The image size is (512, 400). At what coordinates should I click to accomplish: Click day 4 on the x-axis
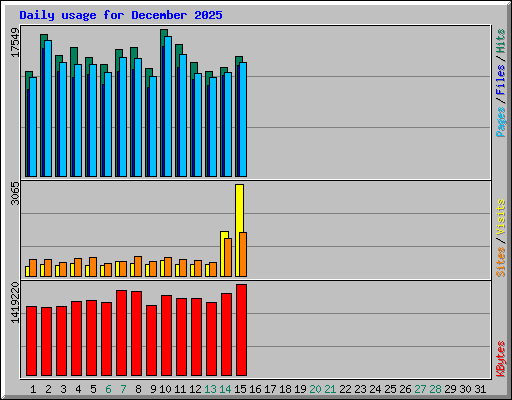(78, 389)
